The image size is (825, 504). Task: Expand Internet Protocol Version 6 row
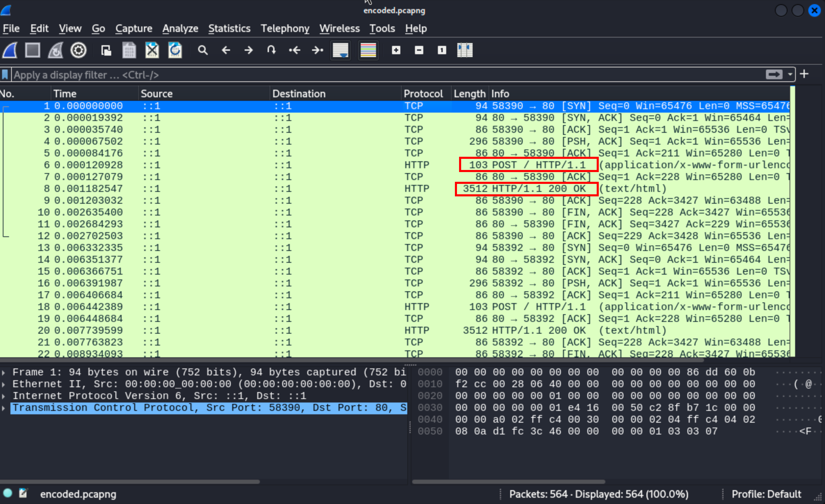click(x=3, y=396)
